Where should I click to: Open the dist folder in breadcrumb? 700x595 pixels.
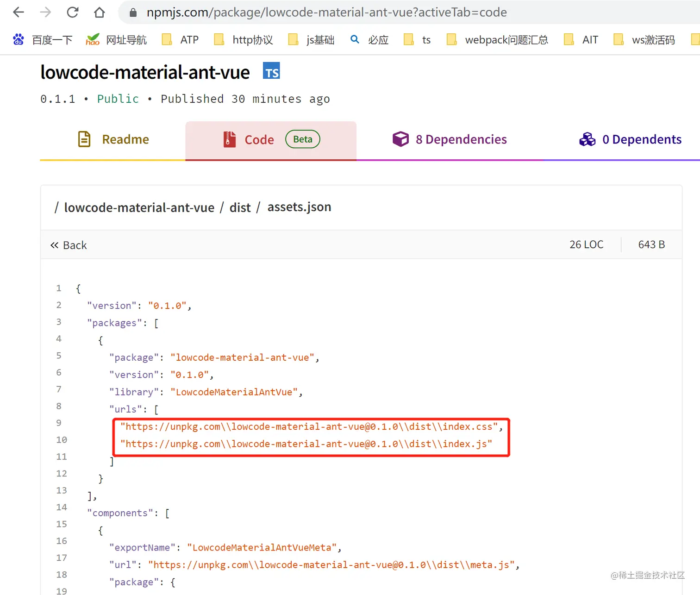[240, 207]
